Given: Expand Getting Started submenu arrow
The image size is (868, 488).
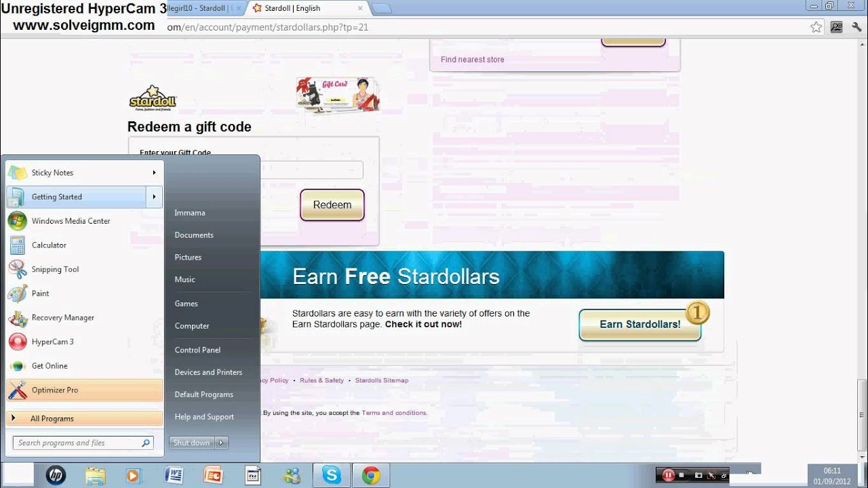Looking at the screenshot, I should pyautogui.click(x=155, y=197).
